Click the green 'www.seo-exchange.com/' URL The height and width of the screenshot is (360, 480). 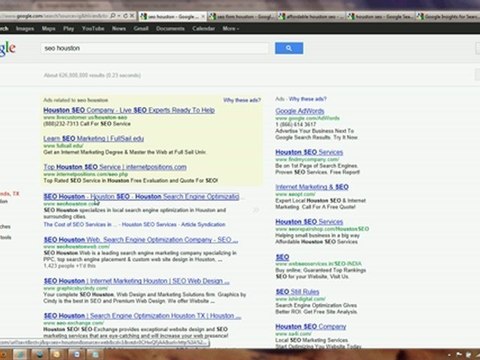74,323
